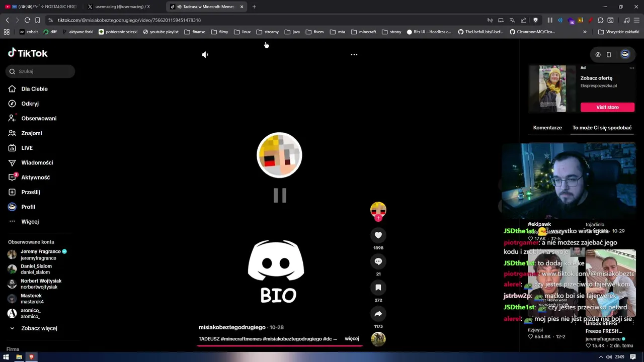Save video with the bookmark icon
Viewport: 644px width, 362px height.
[x=378, y=287]
